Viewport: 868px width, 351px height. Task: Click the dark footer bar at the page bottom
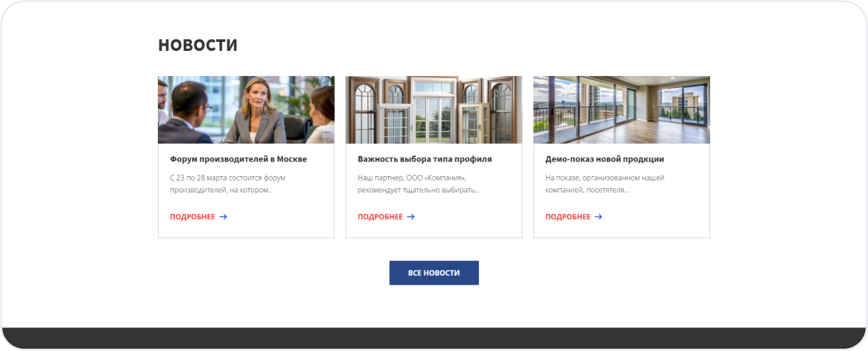point(434,338)
